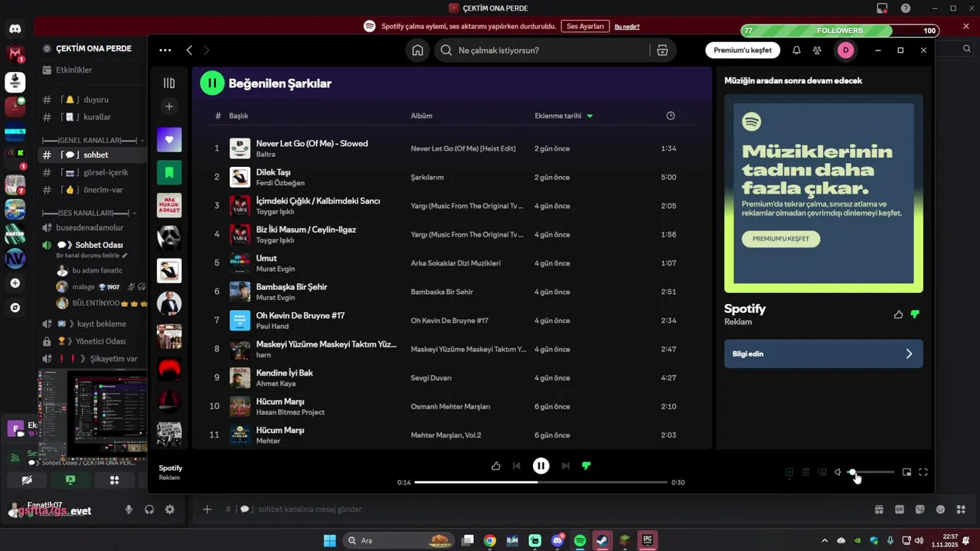Screen dimensions: 980x551
Task: Open Spotify friend activity icon
Action: pyautogui.click(x=818, y=51)
